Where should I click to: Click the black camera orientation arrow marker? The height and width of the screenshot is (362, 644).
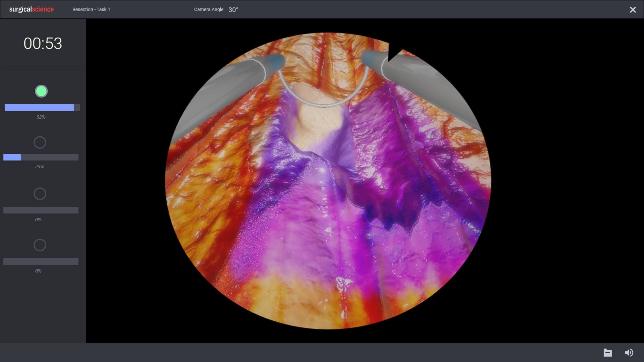(393, 52)
